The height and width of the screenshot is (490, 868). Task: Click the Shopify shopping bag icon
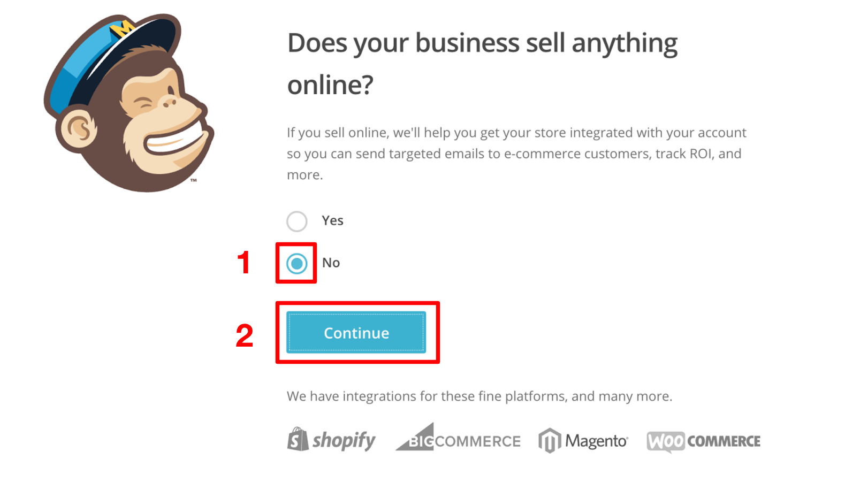click(x=298, y=440)
